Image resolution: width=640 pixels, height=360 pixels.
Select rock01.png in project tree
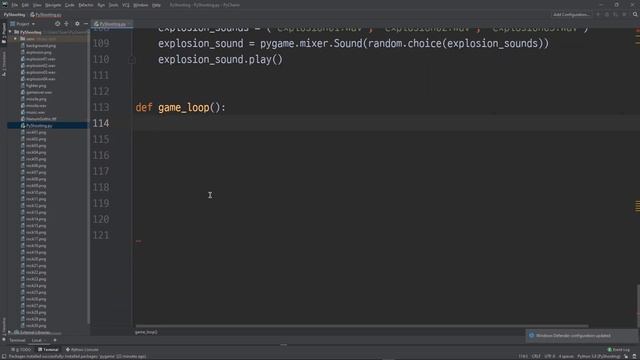pyautogui.click(x=36, y=132)
